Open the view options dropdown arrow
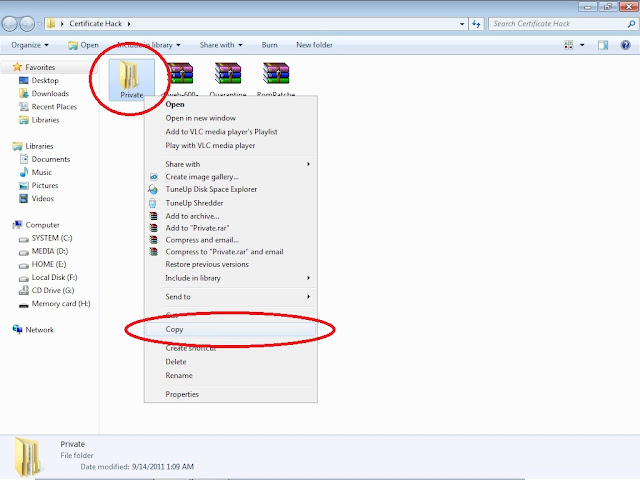This screenshot has width=640, height=480. tap(582, 45)
